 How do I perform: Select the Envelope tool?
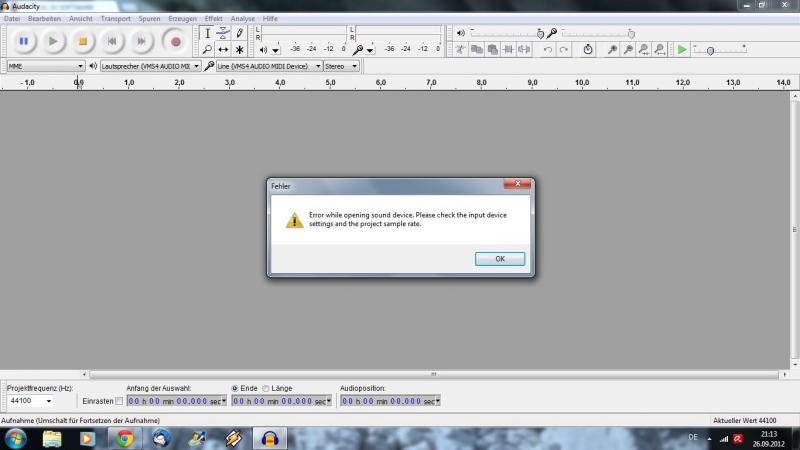tap(223, 34)
